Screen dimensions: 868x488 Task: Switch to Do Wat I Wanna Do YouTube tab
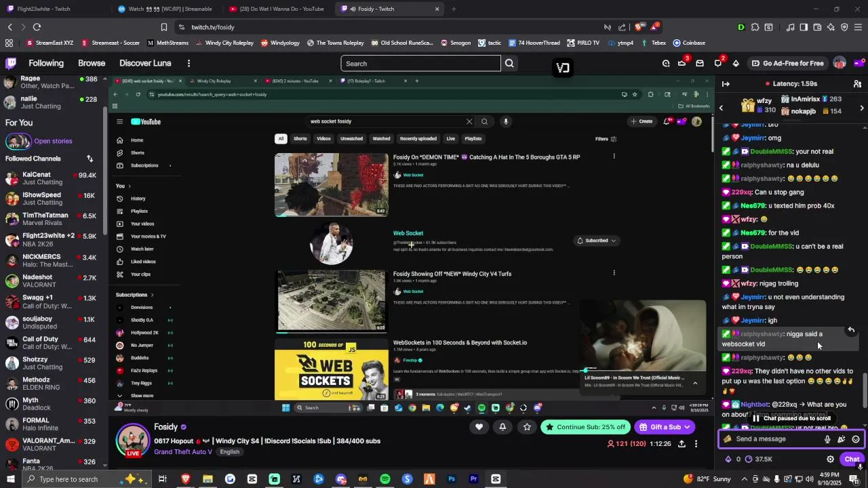coord(278,9)
